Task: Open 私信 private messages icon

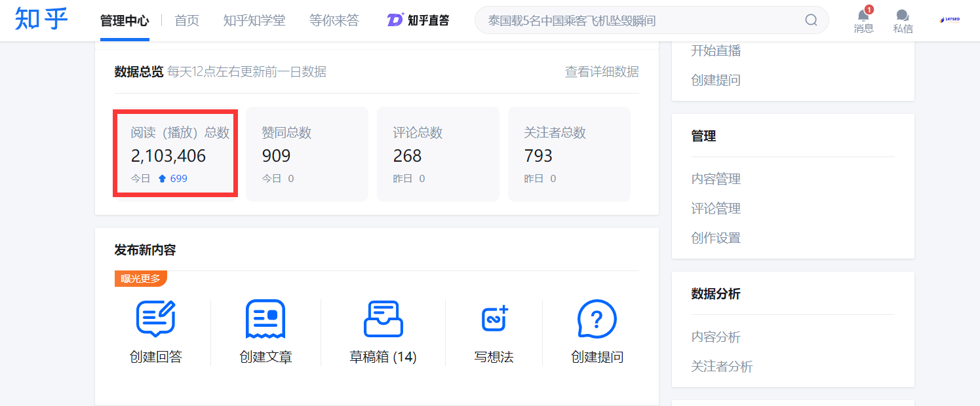Action: click(903, 16)
